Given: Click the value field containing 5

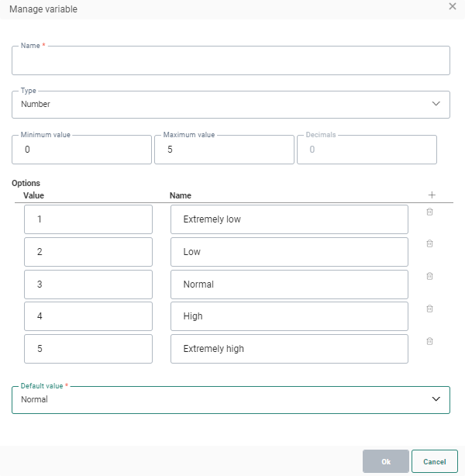Looking at the screenshot, I should click(88, 349).
